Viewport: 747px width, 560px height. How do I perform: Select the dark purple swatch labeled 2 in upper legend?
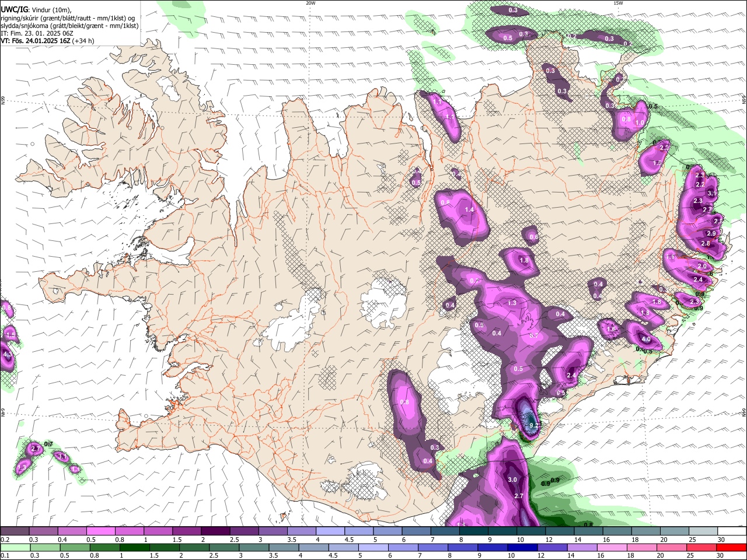pos(215,531)
